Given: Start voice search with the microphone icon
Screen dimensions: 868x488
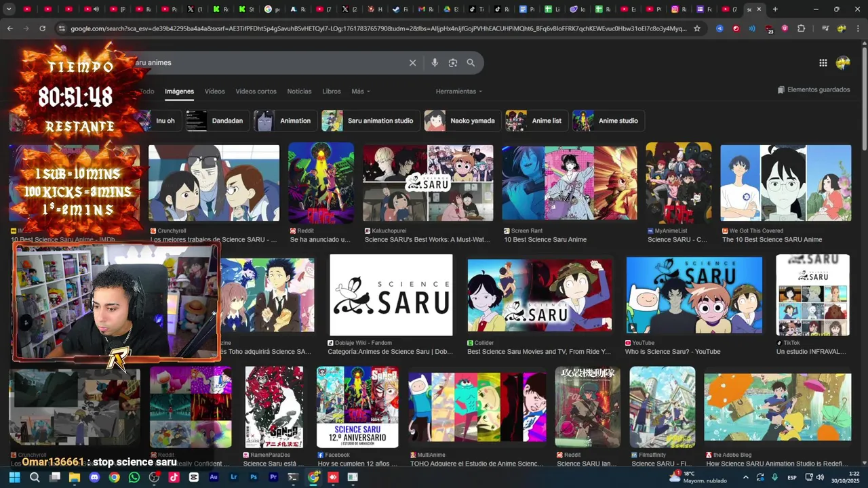Looking at the screenshot, I should coord(435,62).
